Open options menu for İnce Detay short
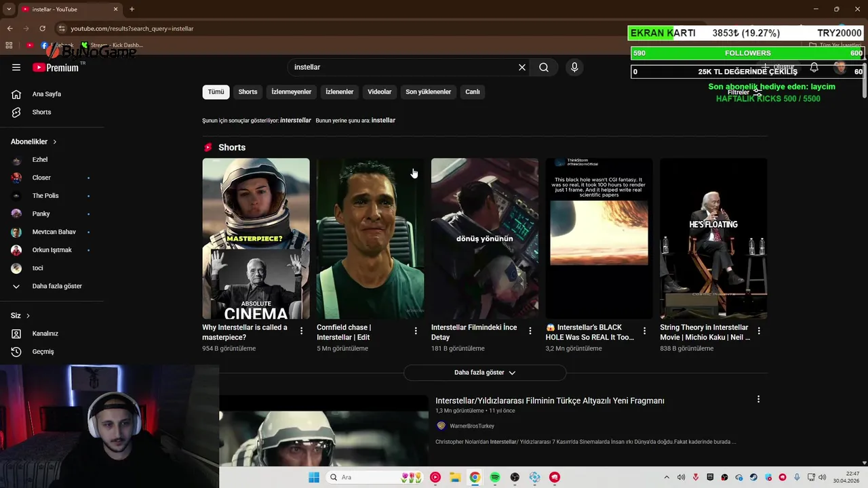The image size is (868, 488). click(530, 331)
